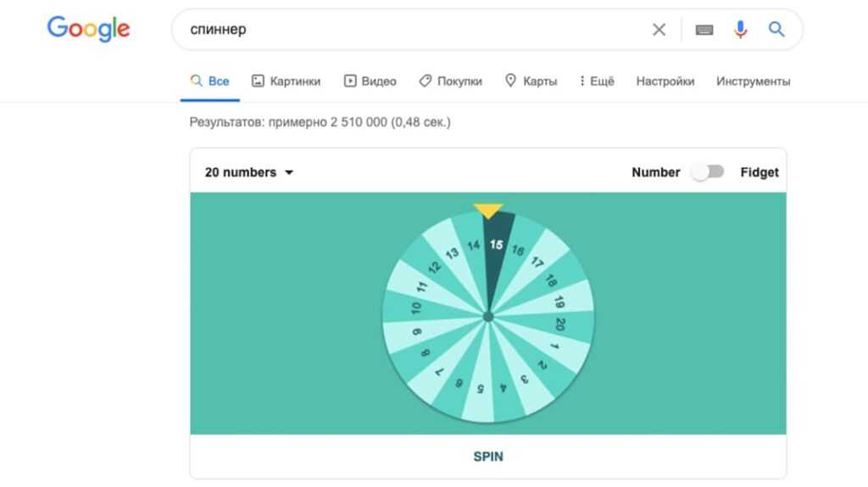Toggle the Number/Fidget switch

(x=708, y=172)
